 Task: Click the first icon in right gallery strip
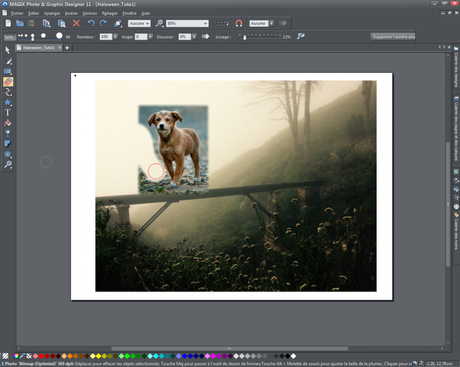coord(456,48)
